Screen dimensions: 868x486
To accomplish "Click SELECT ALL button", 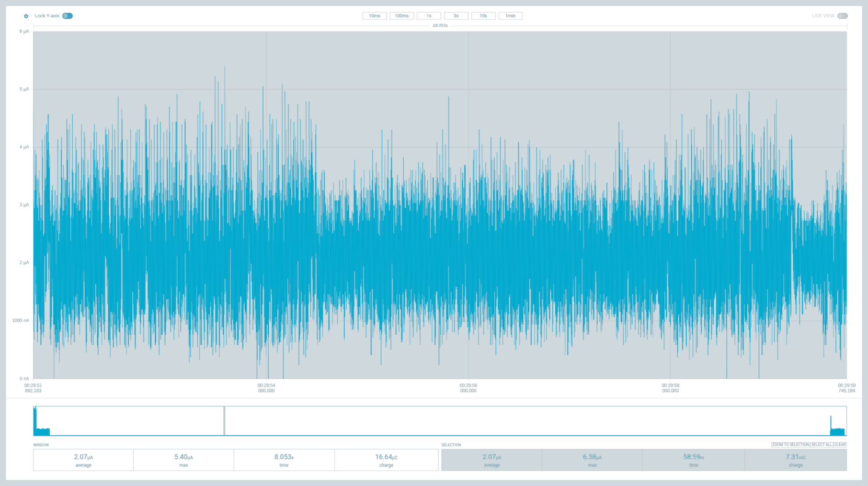I will click(821, 445).
